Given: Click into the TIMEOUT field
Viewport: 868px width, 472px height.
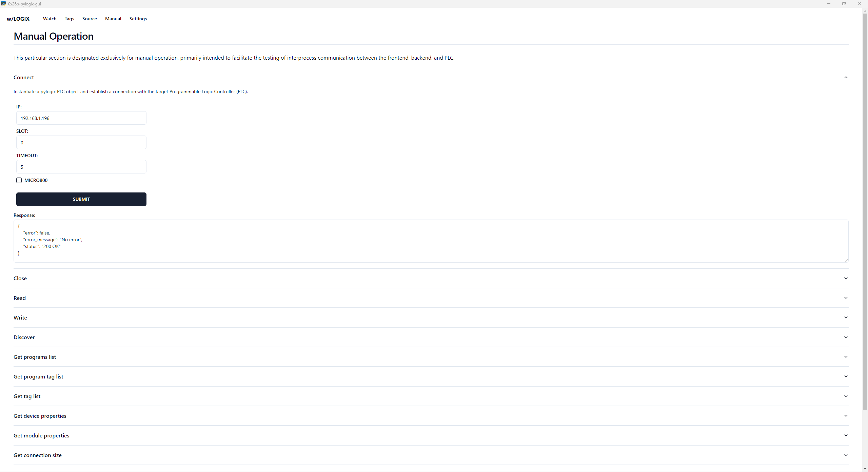Looking at the screenshot, I should [81, 167].
